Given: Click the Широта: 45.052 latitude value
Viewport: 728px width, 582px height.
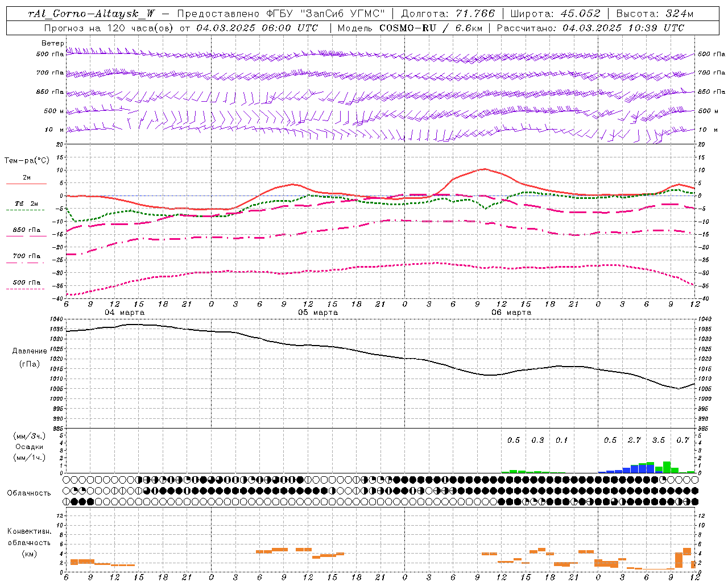Looking at the screenshot, I should 555,14.
